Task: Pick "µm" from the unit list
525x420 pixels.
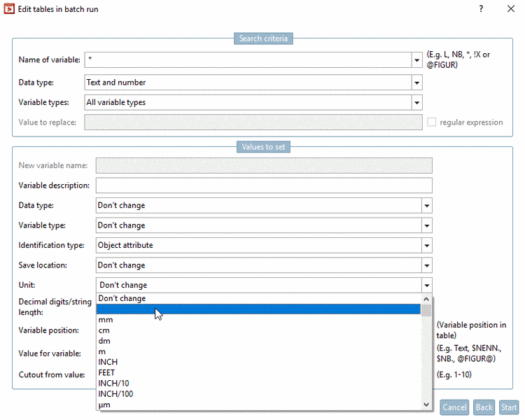Action: pos(104,405)
